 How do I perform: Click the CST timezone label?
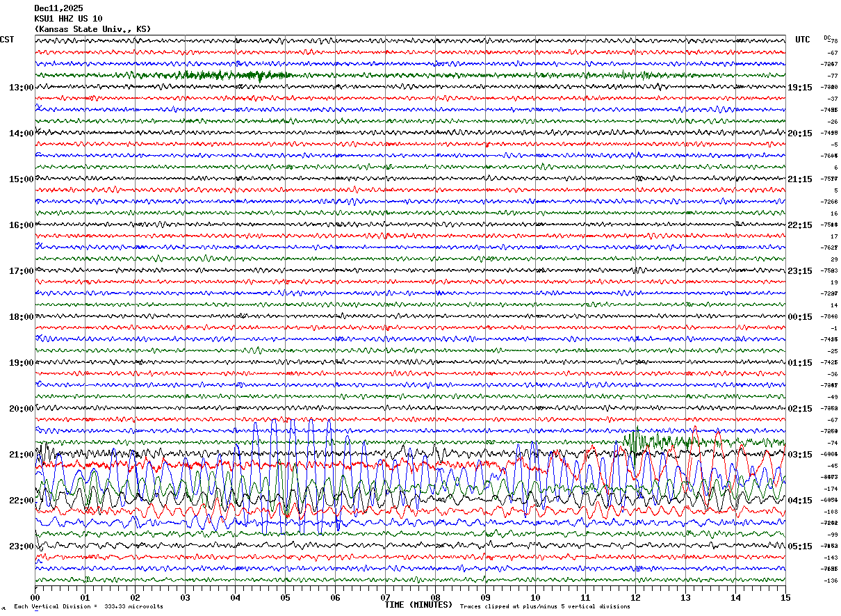click(x=7, y=40)
